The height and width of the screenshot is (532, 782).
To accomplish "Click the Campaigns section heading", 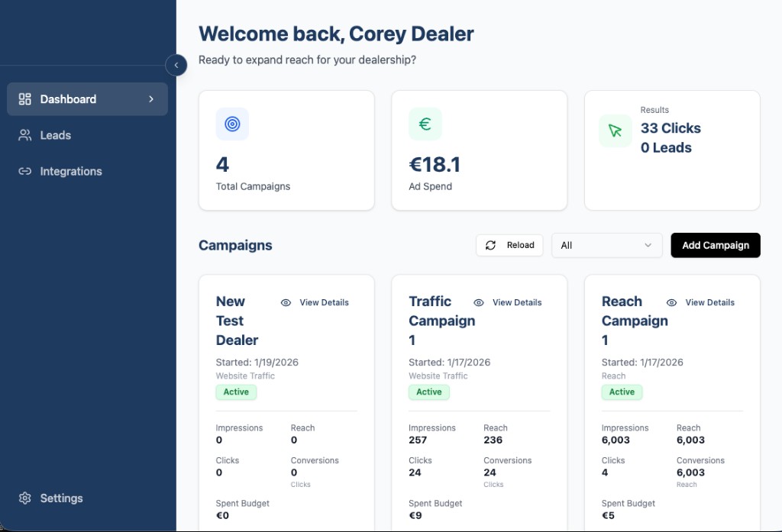I will pos(235,245).
